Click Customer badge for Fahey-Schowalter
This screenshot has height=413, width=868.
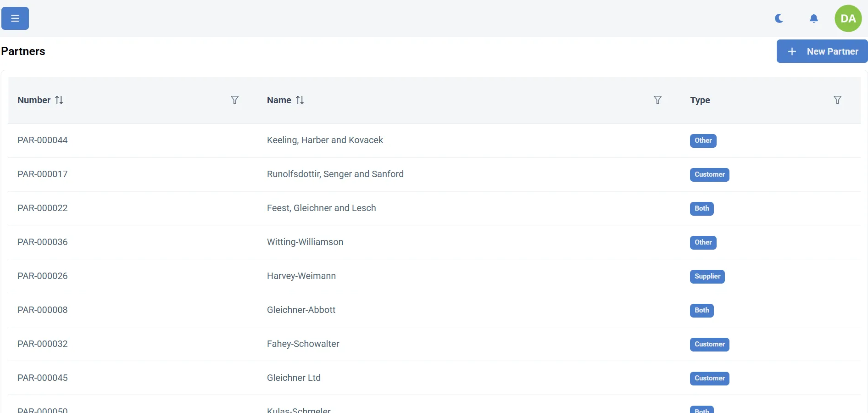[x=709, y=344]
